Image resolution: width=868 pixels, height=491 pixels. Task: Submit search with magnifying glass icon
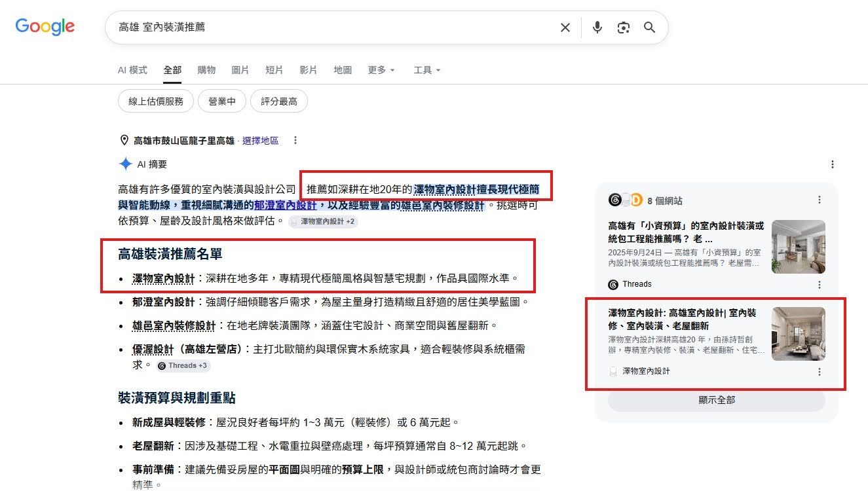point(649,27)
